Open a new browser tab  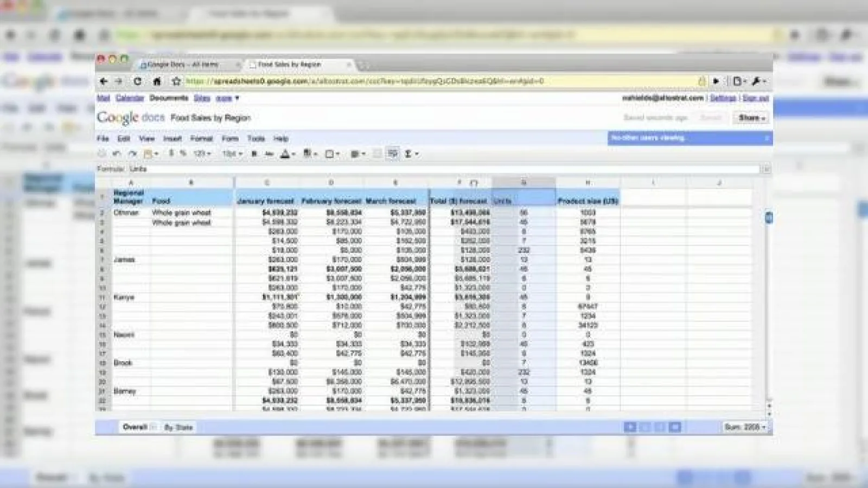(x=363, y=66)
